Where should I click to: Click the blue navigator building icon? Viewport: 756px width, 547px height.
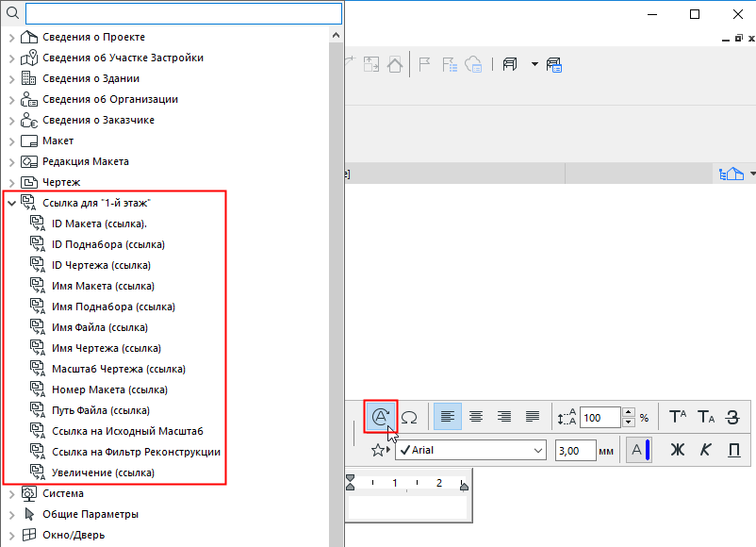coord(731,174)
